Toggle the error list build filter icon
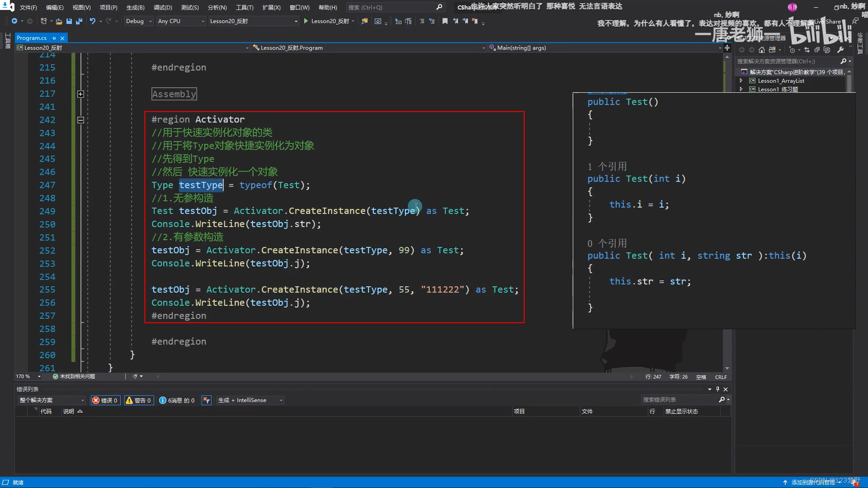The image size is (868, 488). 206,400
